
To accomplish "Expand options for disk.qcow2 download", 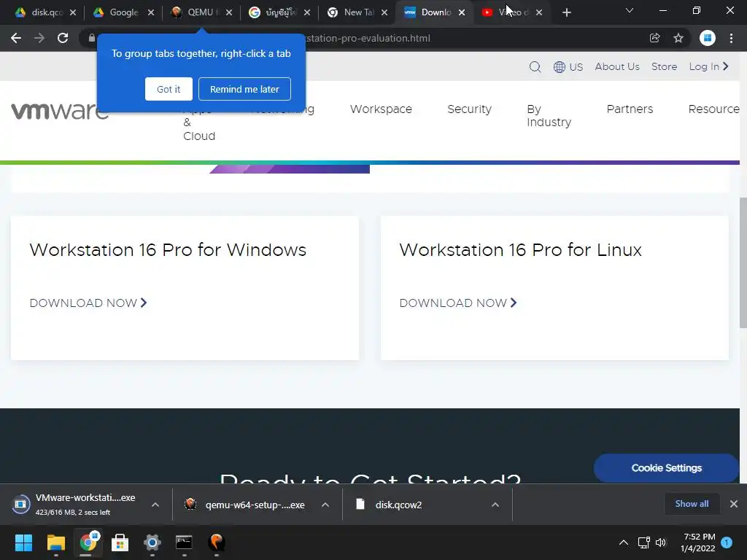I will [495, 505].
